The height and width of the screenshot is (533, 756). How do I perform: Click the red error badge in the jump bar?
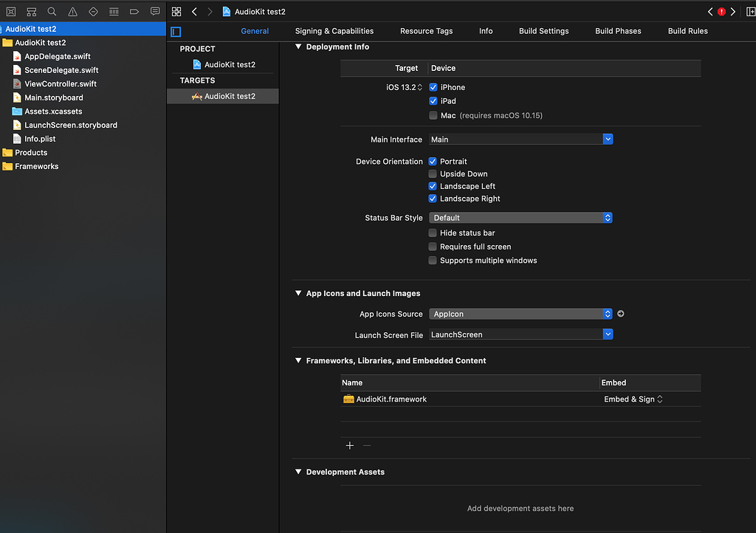pos(721,11)
